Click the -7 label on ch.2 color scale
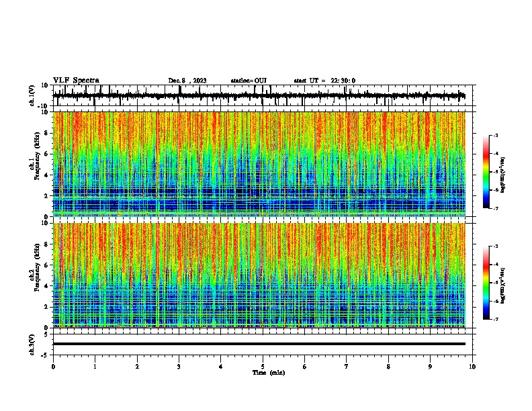 495,319
